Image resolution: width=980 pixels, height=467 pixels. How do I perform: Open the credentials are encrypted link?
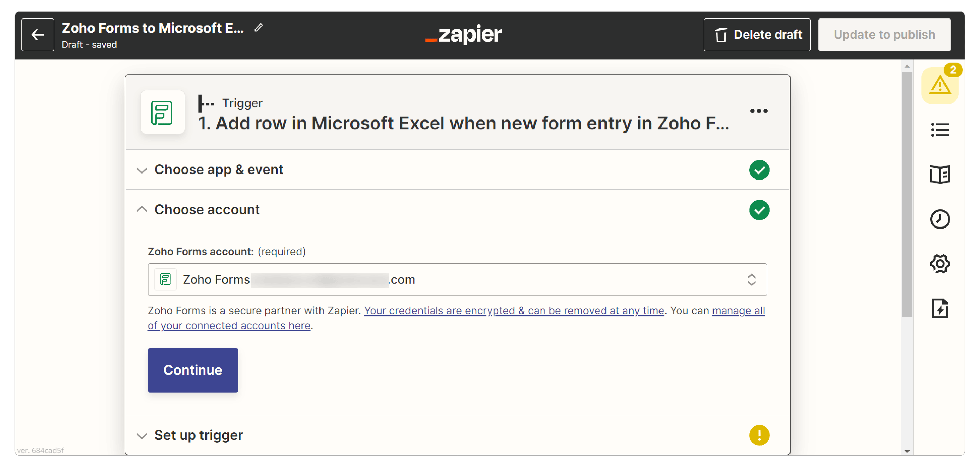point(514,311)
